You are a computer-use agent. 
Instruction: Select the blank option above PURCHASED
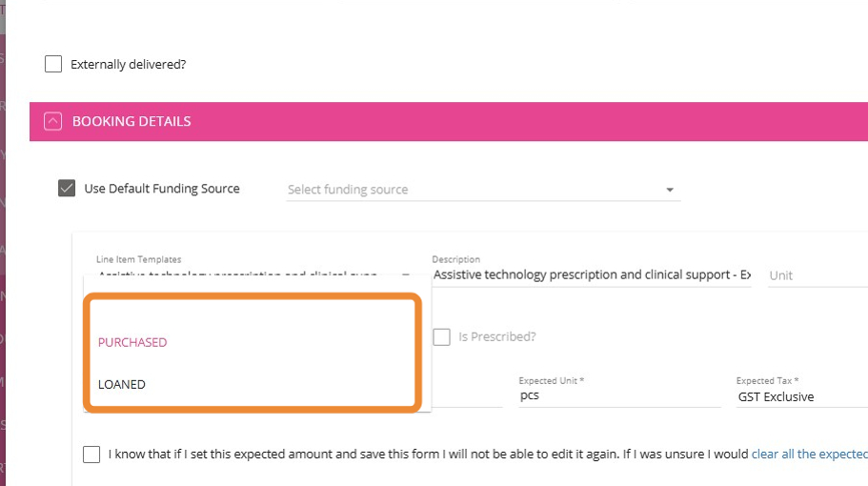click(252, 312)
